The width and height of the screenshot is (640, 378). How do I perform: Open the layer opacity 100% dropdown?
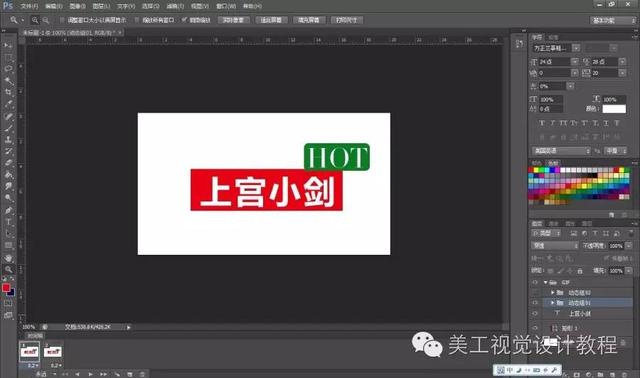pos(629,246)
